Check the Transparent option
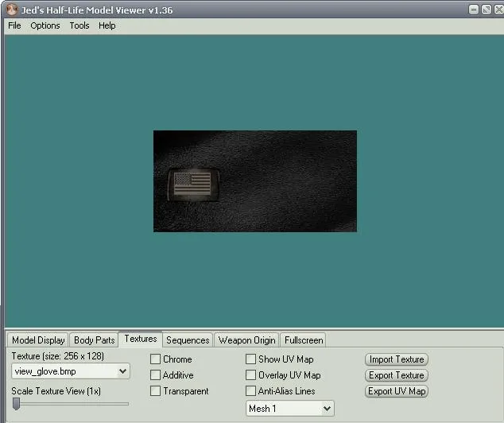The width and height of the screenshot is (504, 423). (156, 391)
